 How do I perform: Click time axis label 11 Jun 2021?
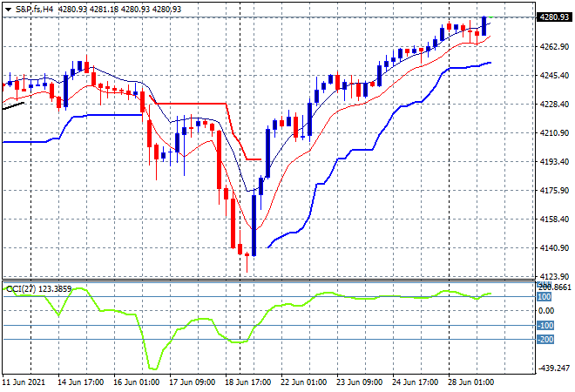[x=24, y=382]
